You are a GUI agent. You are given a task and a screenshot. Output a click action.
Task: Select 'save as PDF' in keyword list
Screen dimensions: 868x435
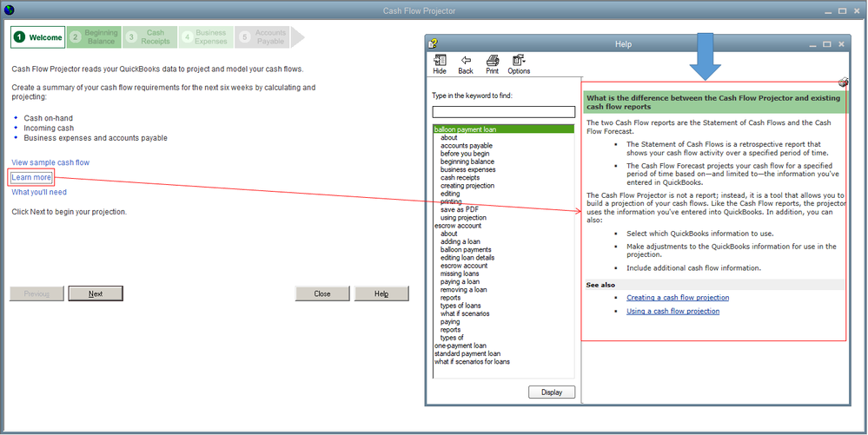460,210
